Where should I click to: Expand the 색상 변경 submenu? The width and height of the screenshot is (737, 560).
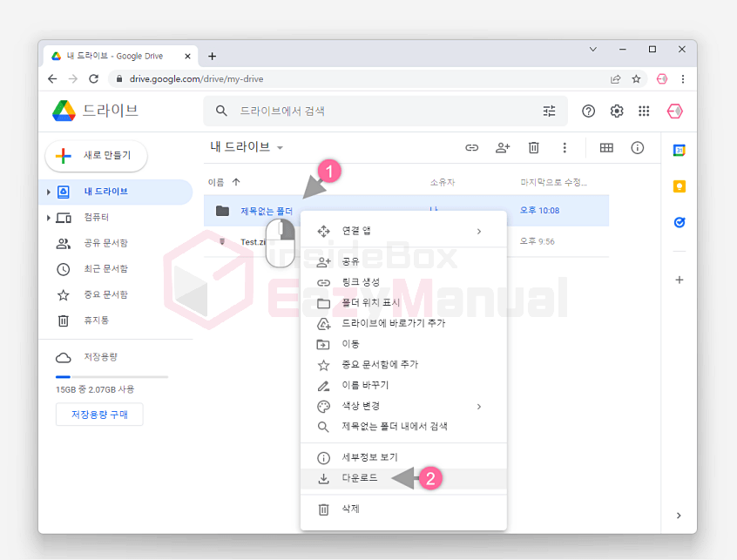(x=403, y=406)
